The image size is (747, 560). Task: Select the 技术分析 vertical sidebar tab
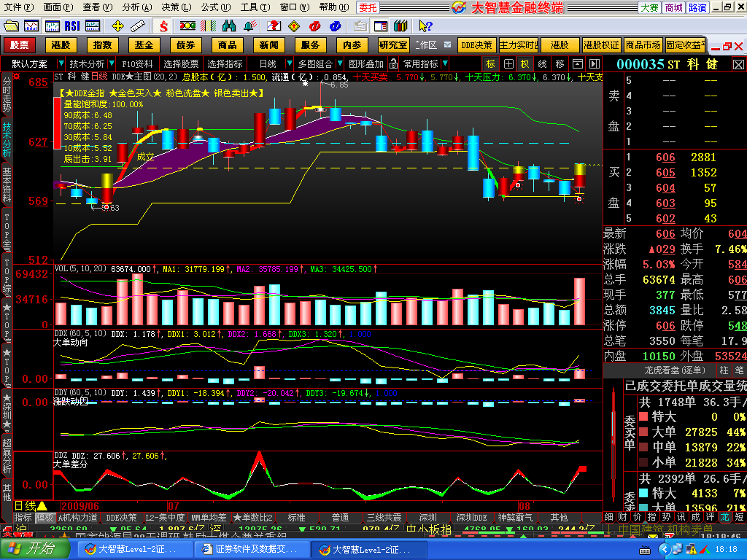click(7, 140)
